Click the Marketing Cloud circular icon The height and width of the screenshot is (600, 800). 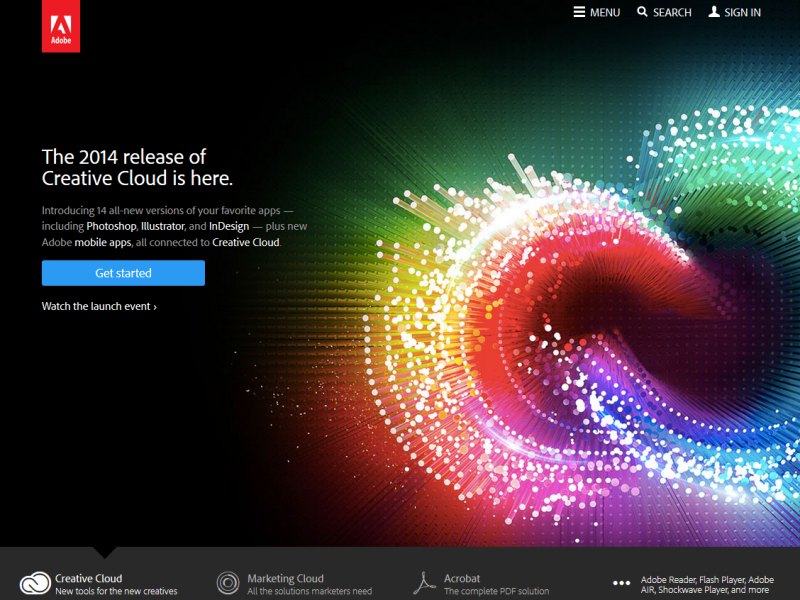[228, 583]
